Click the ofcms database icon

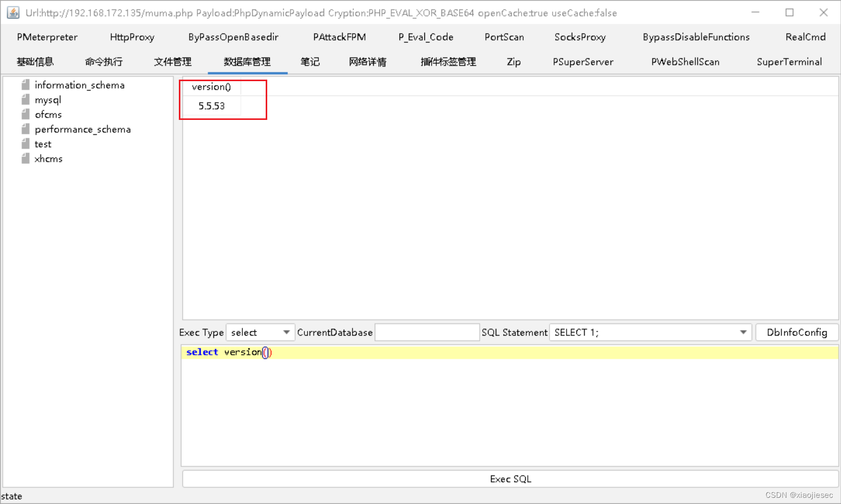25,114
